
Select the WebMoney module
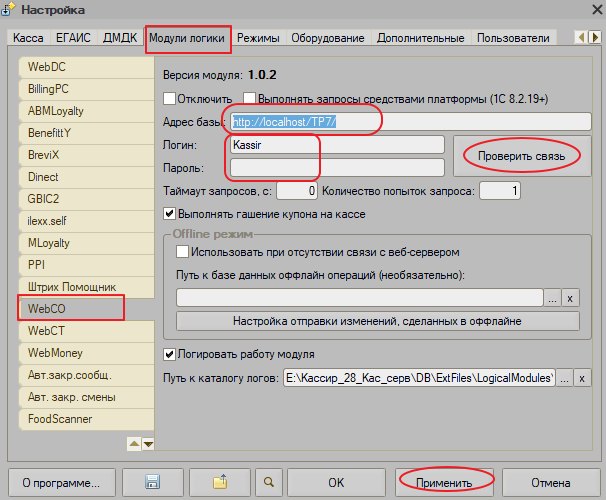pos(86,353)
